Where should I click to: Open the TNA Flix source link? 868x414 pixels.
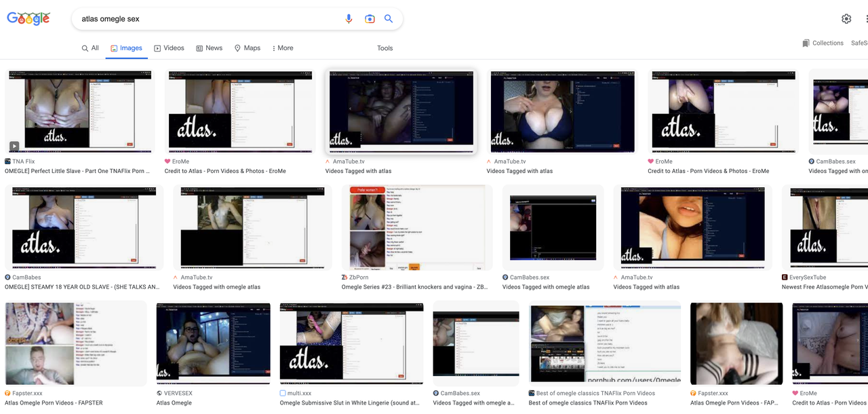pyautogui.click(x=24, y=162)
